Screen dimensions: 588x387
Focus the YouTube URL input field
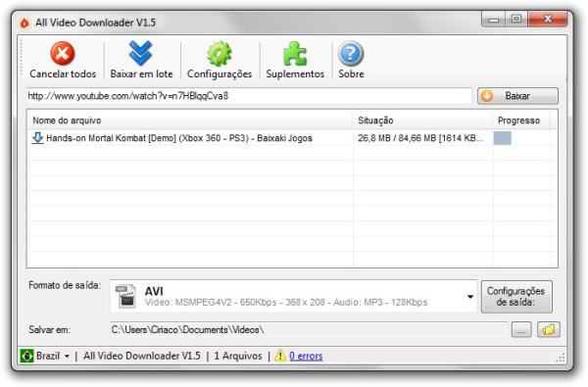[249, 96]
